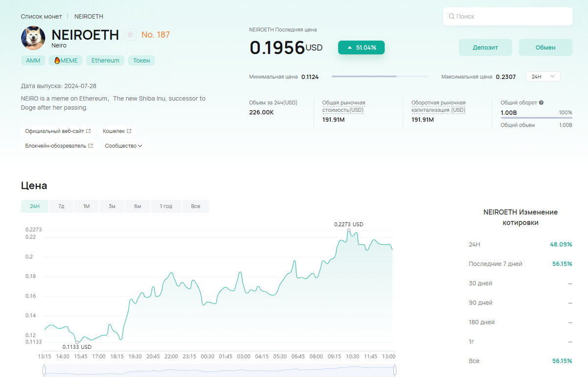Click the right handle of chart range selector
The width and height of the screenshot is (588, 392).
(395, 371)
